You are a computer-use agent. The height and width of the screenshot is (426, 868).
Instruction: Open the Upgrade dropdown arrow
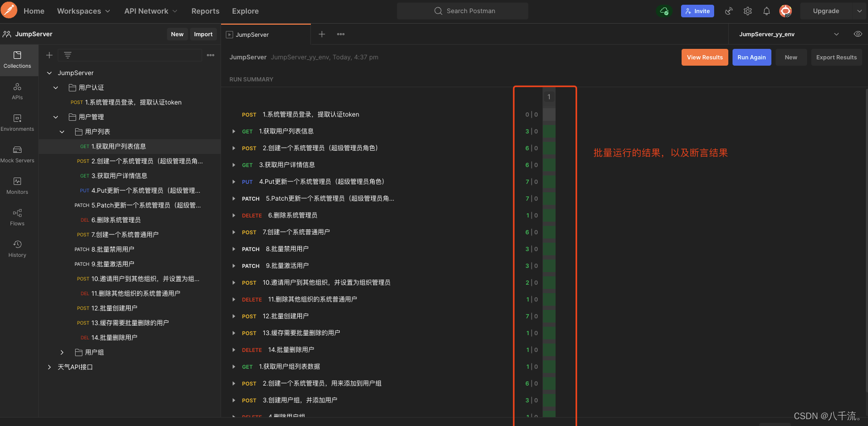tap(860, 11)
